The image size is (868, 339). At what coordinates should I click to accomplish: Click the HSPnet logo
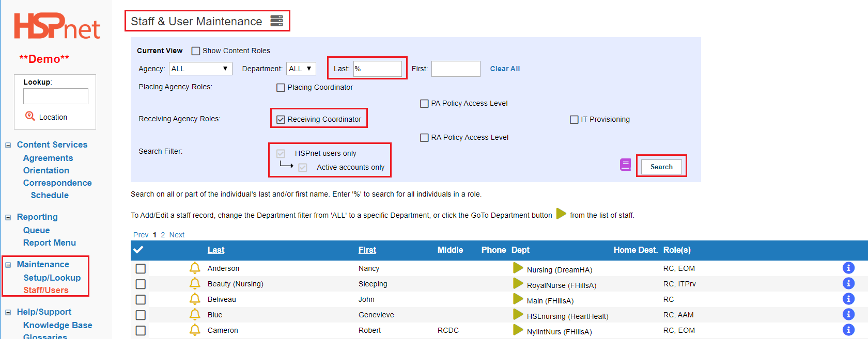57,26
